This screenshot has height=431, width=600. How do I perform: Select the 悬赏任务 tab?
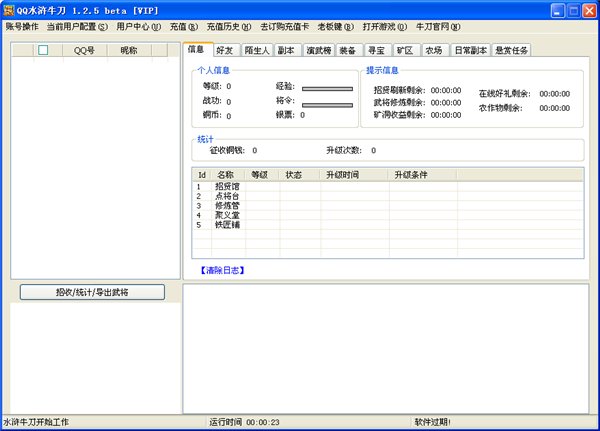pyautogui.click(x=511, y=49)
